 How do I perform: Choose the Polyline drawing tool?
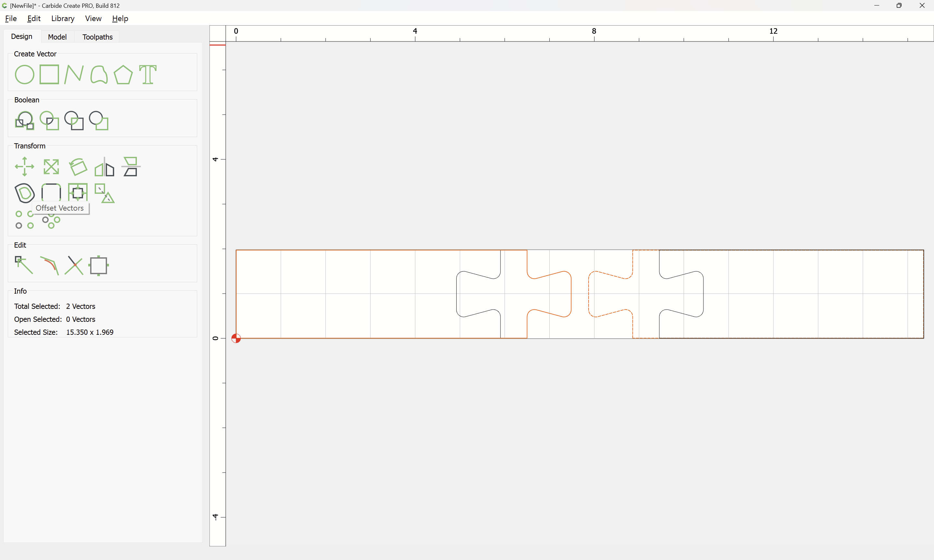pyautogui.click(x=74, y=74)
